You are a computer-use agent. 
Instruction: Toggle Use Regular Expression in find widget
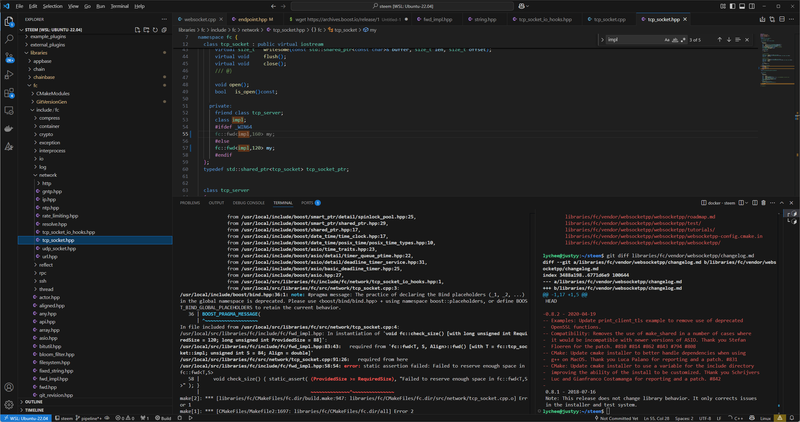point(683,39)
